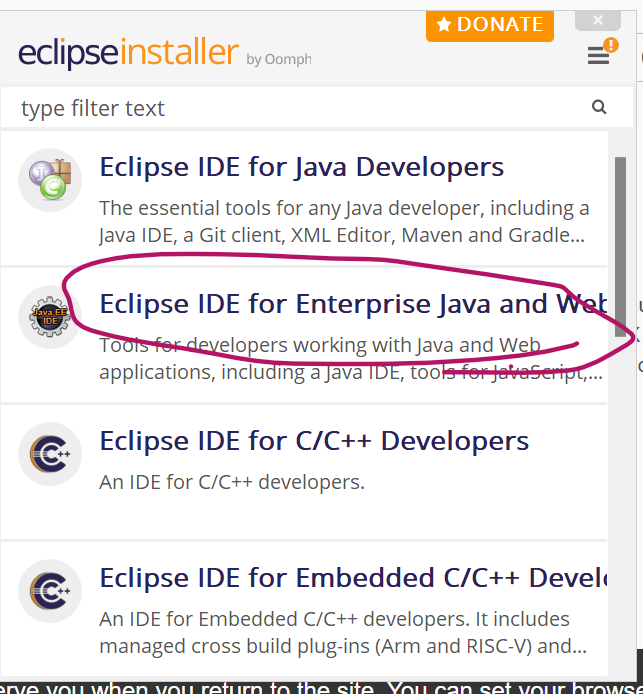Image resolution: width=643 pixels, height=694 pixels.
Task: Click the magnifying glass search icon
Action: tap(599, 107)
